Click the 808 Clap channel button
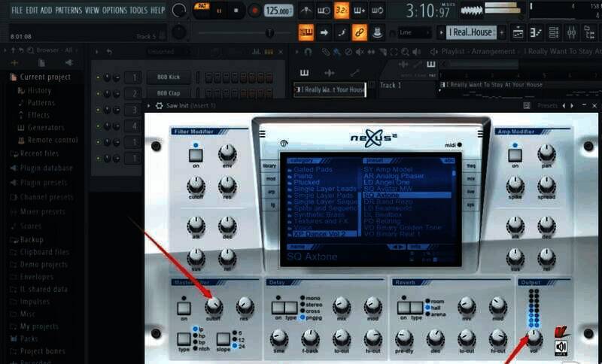The width and height of the screenshot is (602, 364). point(168,93)
